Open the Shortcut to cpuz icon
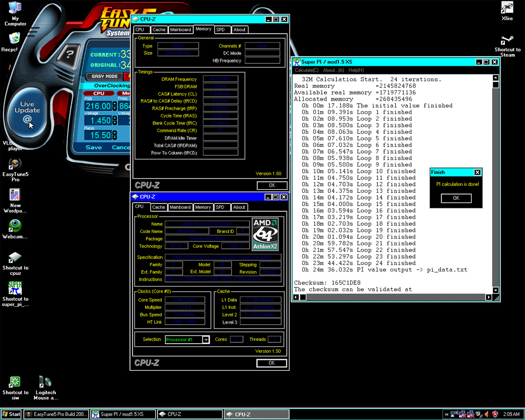This screenshot has width=525, height=420. [x=15, y=264]
